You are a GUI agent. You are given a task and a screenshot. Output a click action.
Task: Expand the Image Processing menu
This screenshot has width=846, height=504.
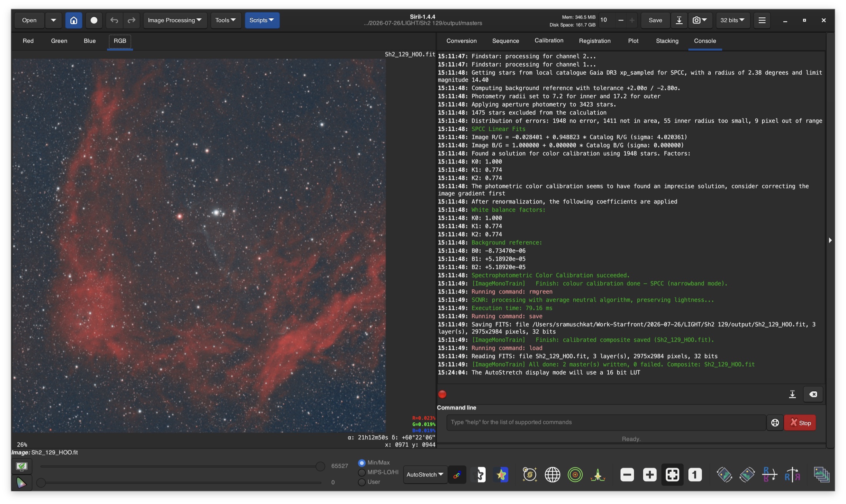175,20
